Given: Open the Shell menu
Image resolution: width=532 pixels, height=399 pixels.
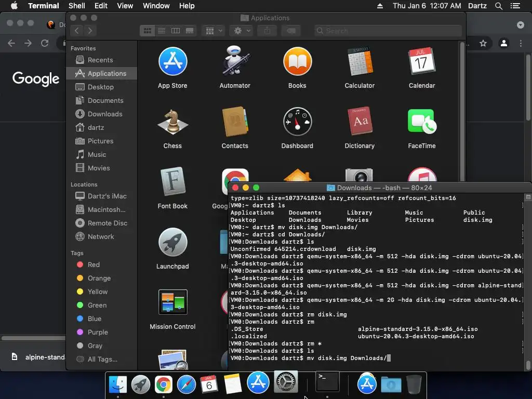Looking at the screenshot, I should [77, 6].
